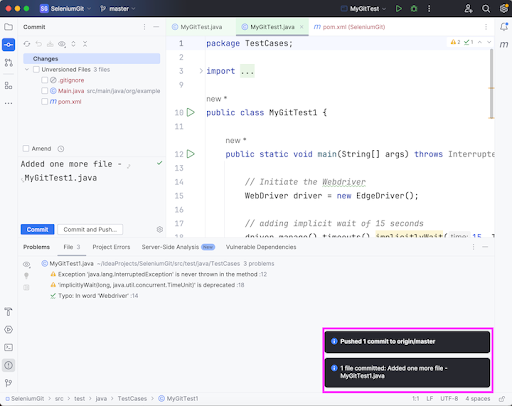512x406 pixels.
Task: Click the Rollback icon in Commit toolbar
Action: tap(39, 44)
